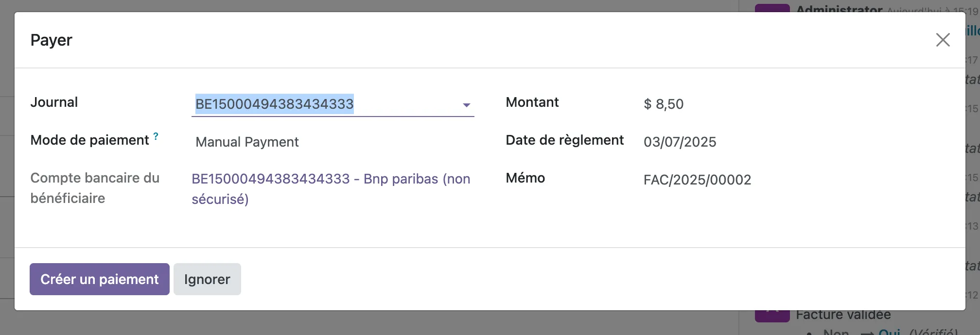Click the Compte bancaire du bénéficiaire label
The width and height of the screenshot is (980, 335).
[x=95, y=188]
